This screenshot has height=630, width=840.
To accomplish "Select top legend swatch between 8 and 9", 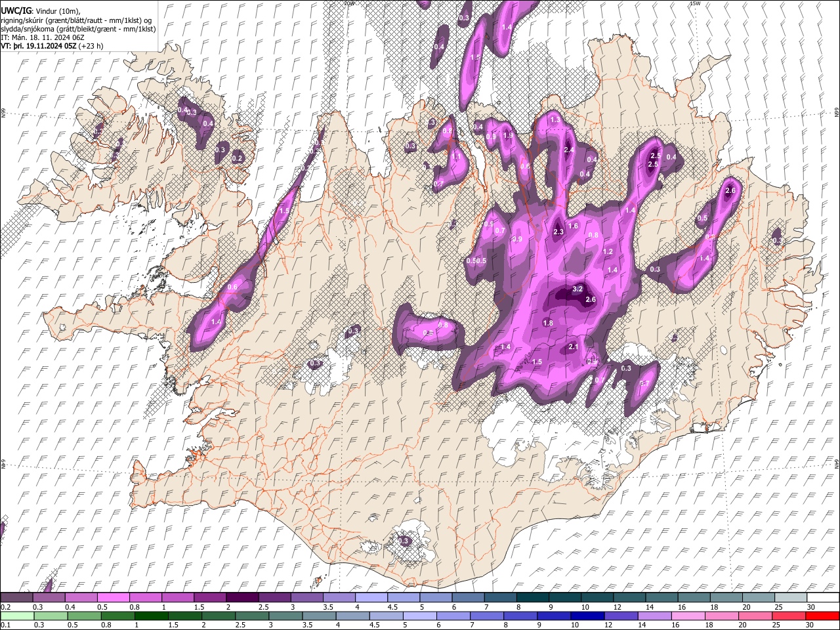I will (x=532, y=597).
